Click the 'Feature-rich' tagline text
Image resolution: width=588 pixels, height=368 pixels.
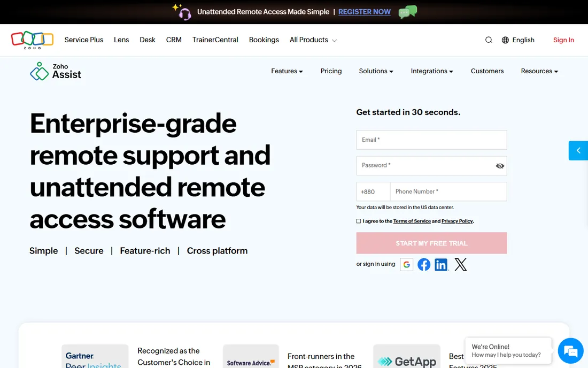145,250
